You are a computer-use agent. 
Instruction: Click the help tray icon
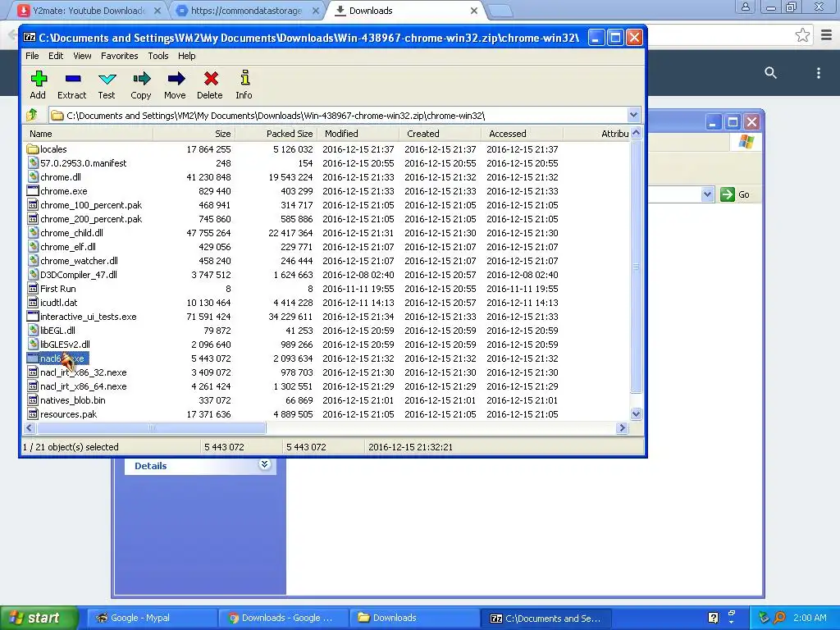(x=713, y=618)
